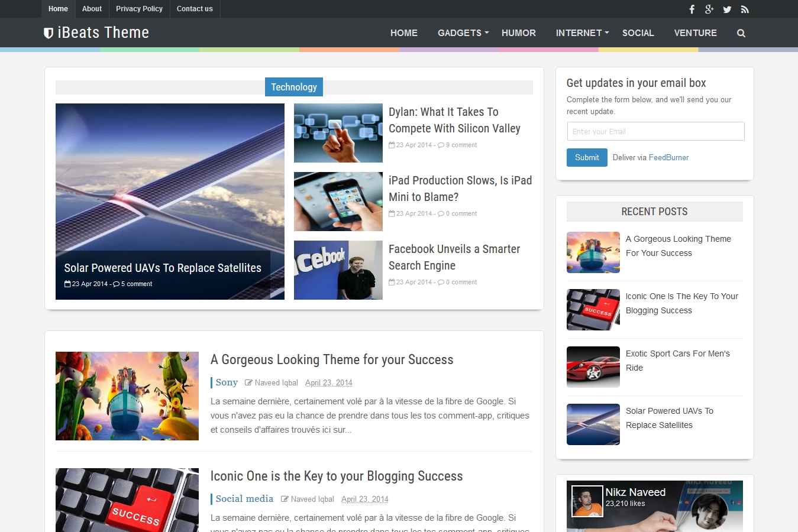Open the VENTURE navigation item

pos(696,33)
